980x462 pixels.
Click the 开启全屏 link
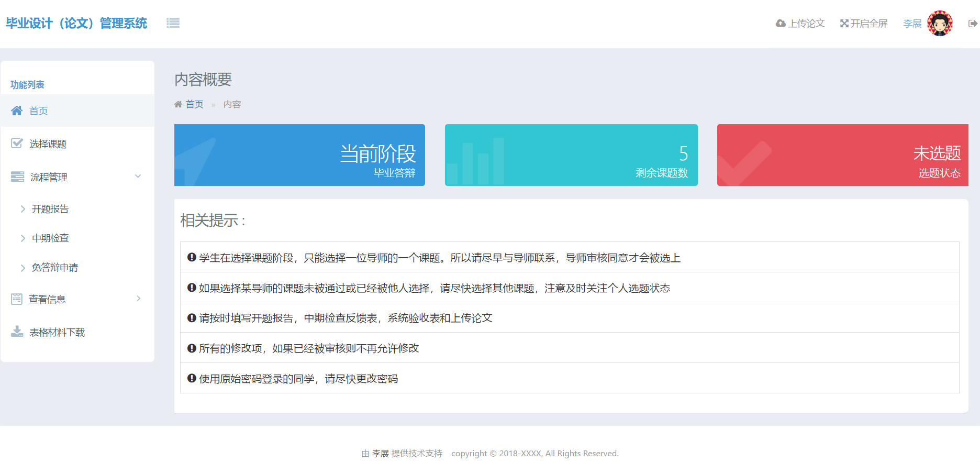[x=864, y=24]
